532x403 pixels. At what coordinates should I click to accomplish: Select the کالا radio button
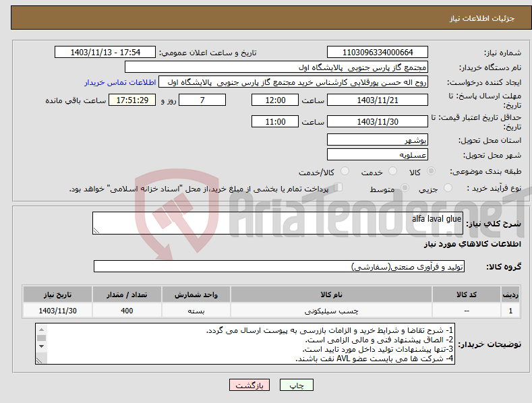pos(431,171)
